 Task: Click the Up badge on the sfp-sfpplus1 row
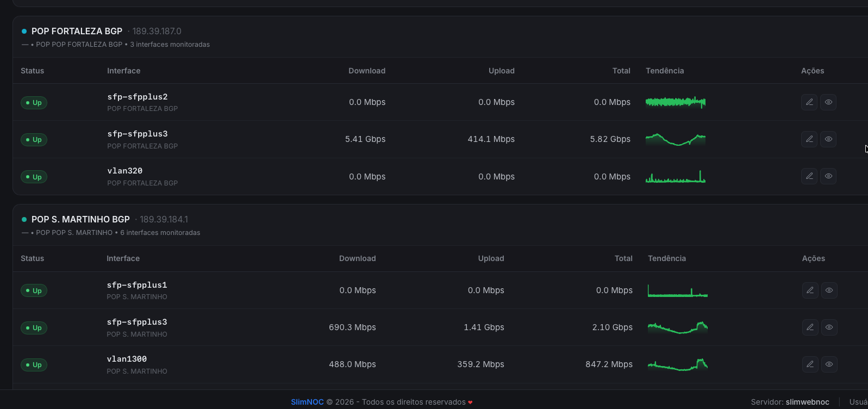pyautogui.click(x=34, y=291)
